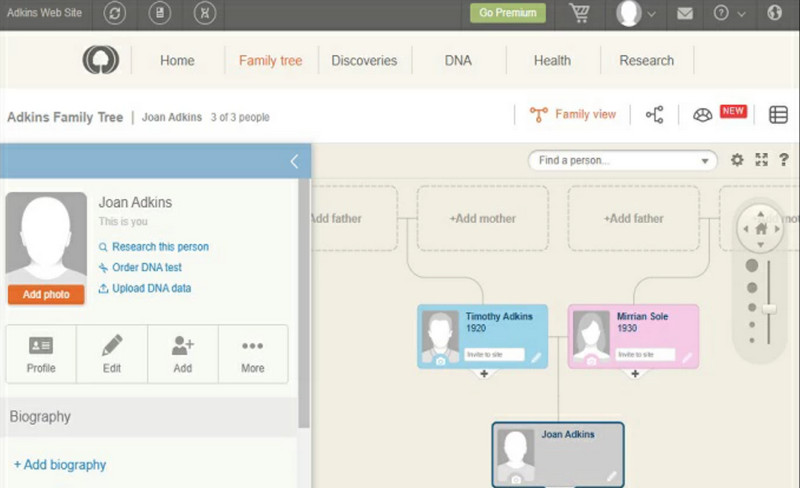Click pencil edit icon on Timothy Adkins card
The height and width of the screenshot is (488, 800).
[x=536, y=356]
